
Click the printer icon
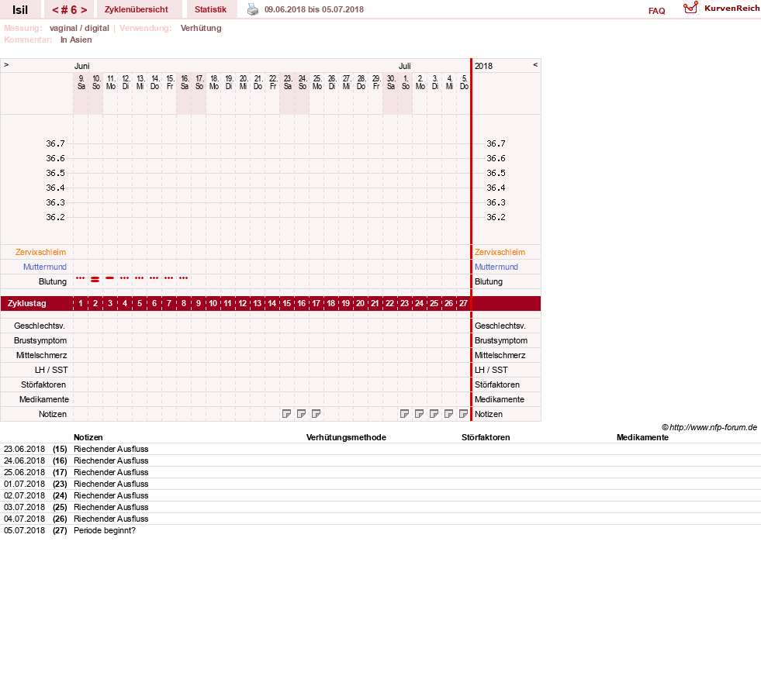[x=253, y=9]
